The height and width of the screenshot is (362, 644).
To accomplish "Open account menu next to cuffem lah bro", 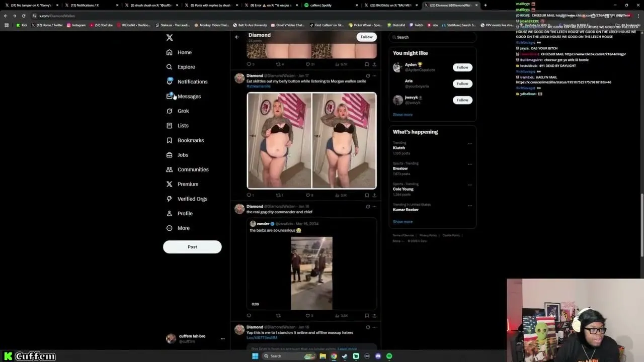I will [x=222, y=339].
